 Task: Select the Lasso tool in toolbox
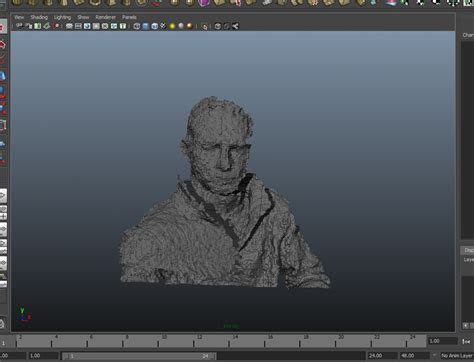pyautogui.click(x=3, y=44)
